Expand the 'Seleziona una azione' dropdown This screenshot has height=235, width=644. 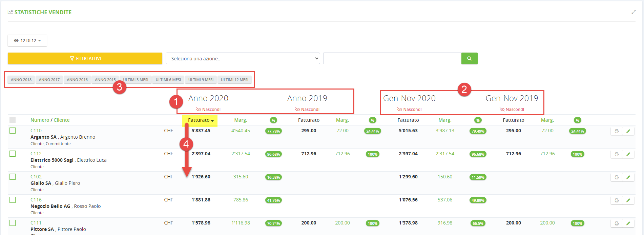(x=243, y=58)
